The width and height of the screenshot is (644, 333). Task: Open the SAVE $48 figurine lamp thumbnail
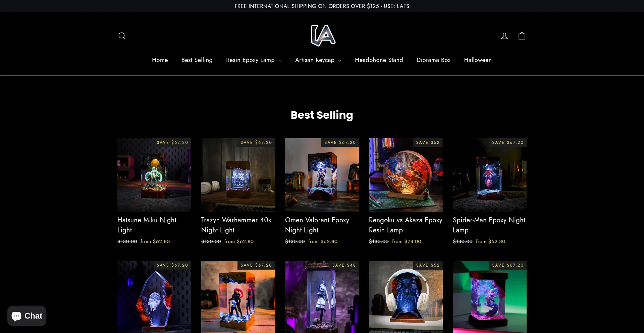[322, 297]
